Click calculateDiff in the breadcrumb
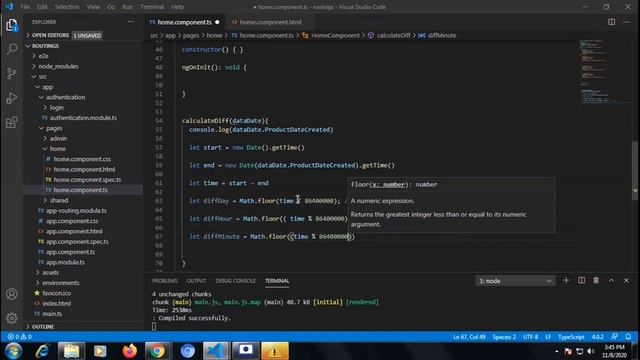The width and height of the screenshot is (640, 360). (x=393, y=36)
